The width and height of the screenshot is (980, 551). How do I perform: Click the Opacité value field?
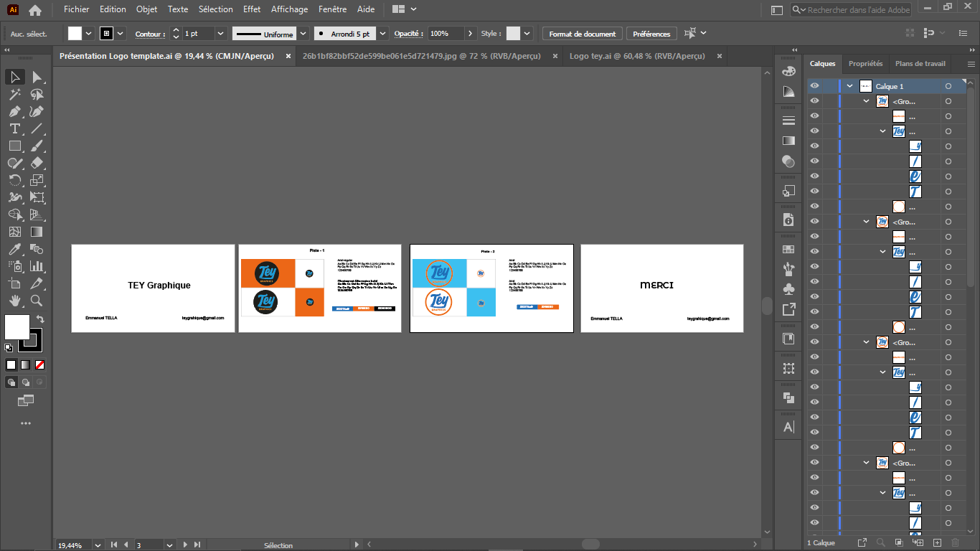coord(446,34)
